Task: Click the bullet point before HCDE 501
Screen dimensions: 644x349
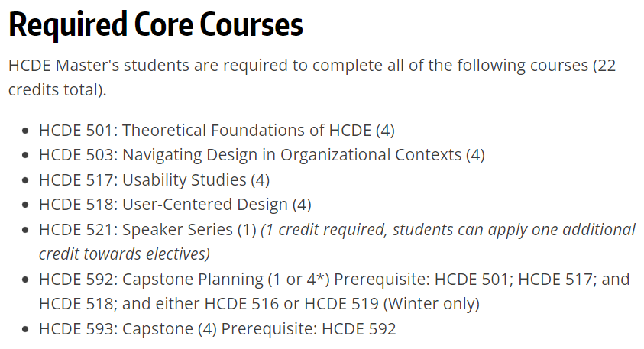Action: (26, 131)
